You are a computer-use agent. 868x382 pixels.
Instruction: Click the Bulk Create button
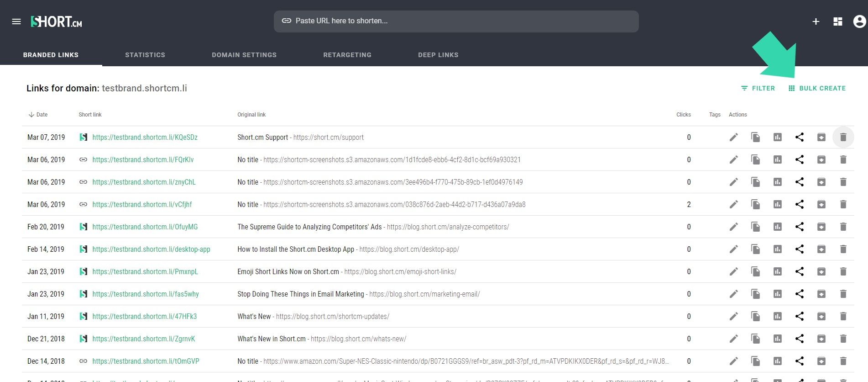[x=817, y=88]
